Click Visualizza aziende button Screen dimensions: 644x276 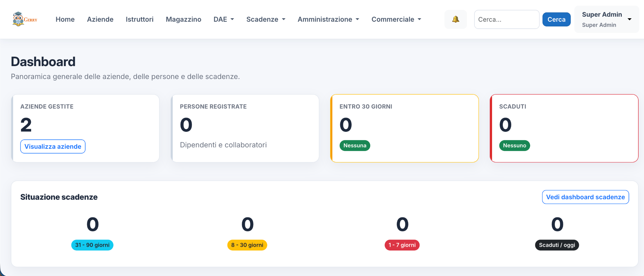click(x=53, y=146)
